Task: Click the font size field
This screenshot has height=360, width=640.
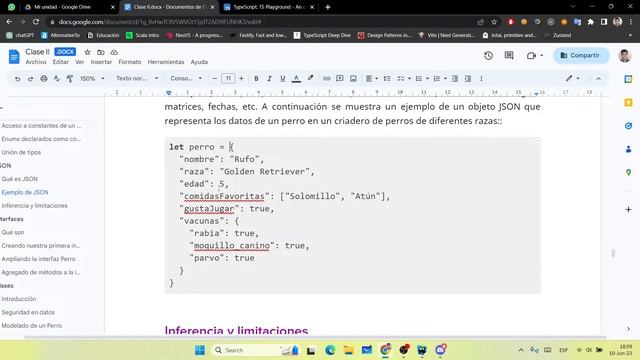Action: (x=228, y=78)
